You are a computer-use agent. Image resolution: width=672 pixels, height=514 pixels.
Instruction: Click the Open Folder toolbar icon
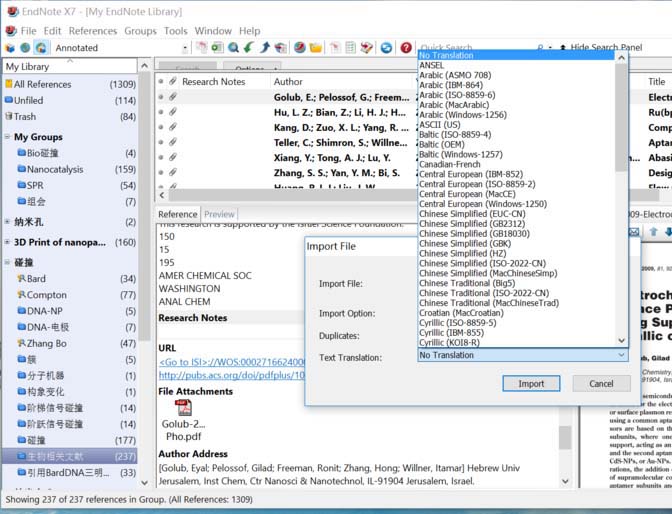315,47
